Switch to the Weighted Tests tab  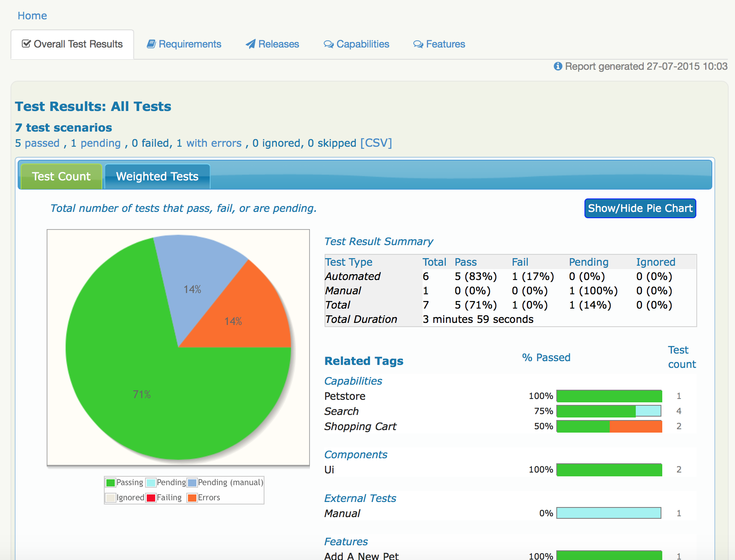[157, 176]
